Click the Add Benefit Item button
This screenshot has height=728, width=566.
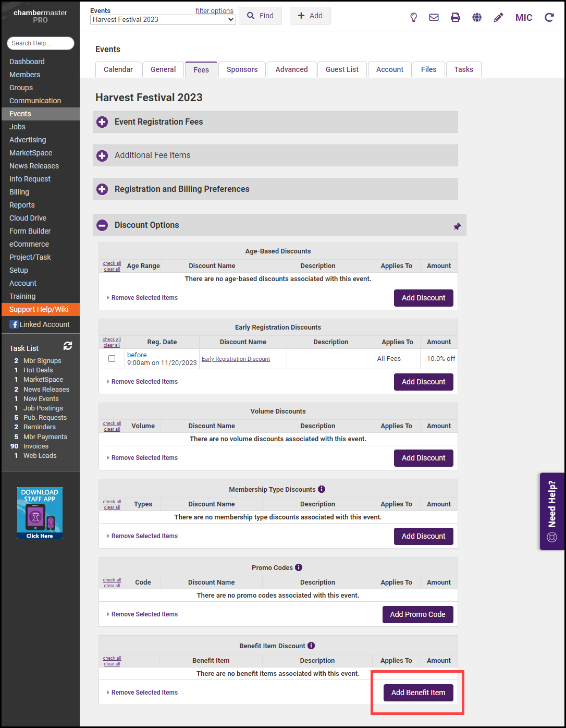[418, 693]
